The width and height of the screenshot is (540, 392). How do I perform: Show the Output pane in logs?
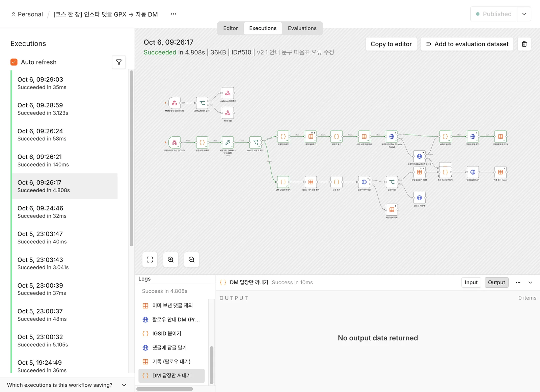coord(496,283)
